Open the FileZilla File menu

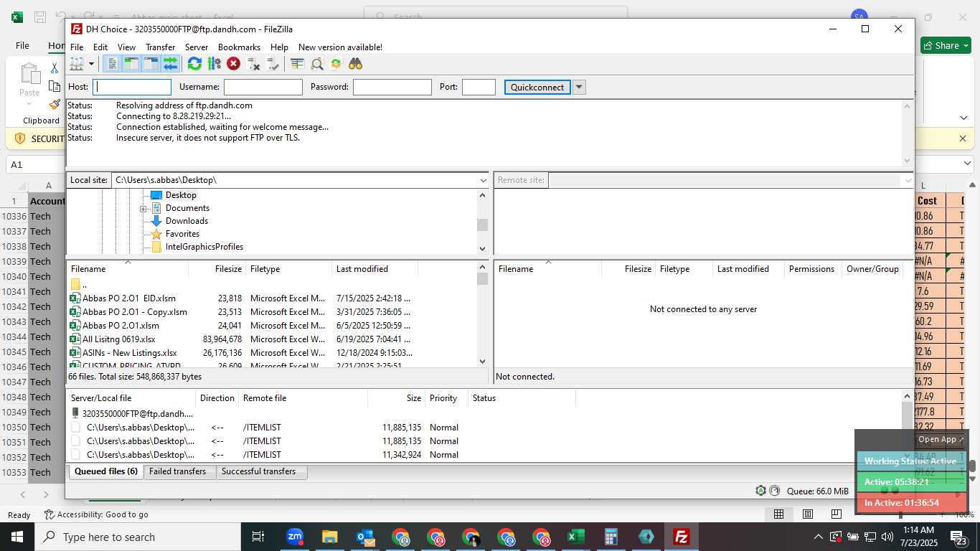77,47
